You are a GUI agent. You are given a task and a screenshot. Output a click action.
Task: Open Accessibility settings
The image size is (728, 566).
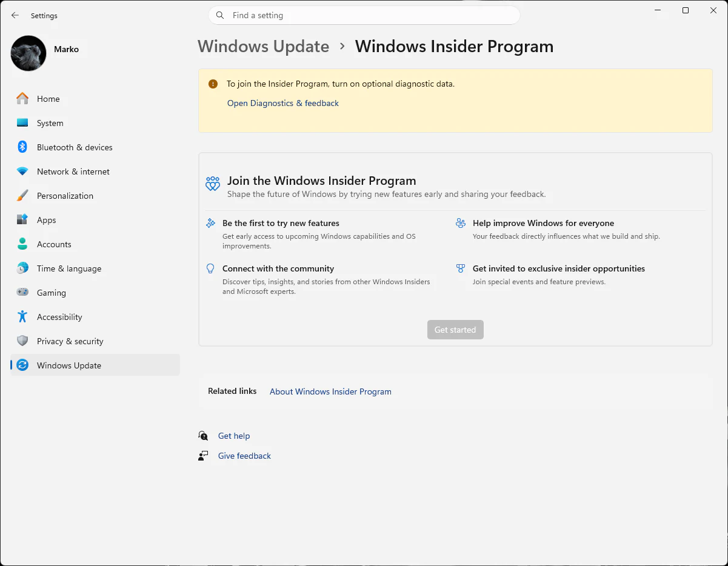(95, 316)
